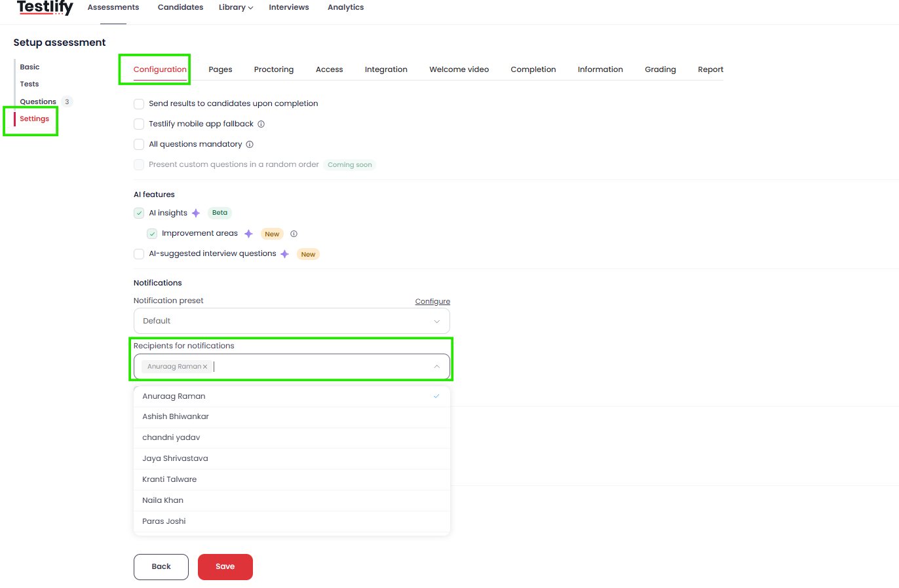The image size is (899, 588).
Task: Click the Configure link for notification preset
Action: coord(432,302)
